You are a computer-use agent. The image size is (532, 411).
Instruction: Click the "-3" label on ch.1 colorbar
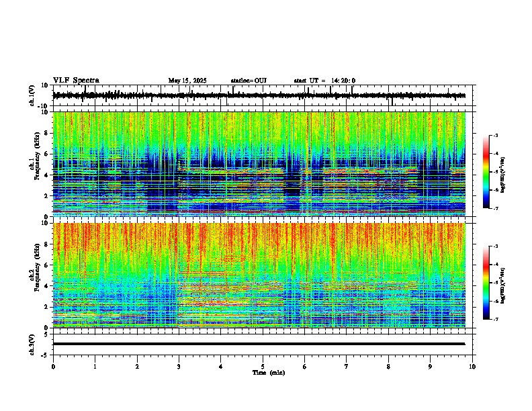point(496,135)
